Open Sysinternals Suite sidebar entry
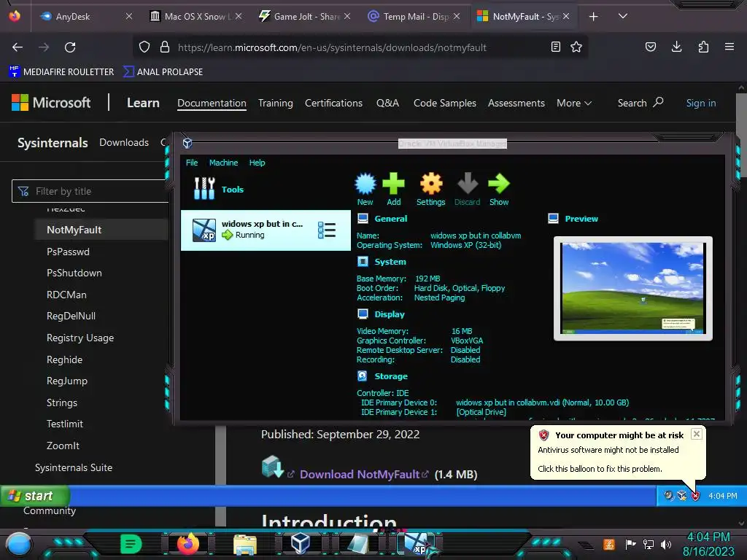The width and height of the screenshot is (747, 560). pos(74,467)
